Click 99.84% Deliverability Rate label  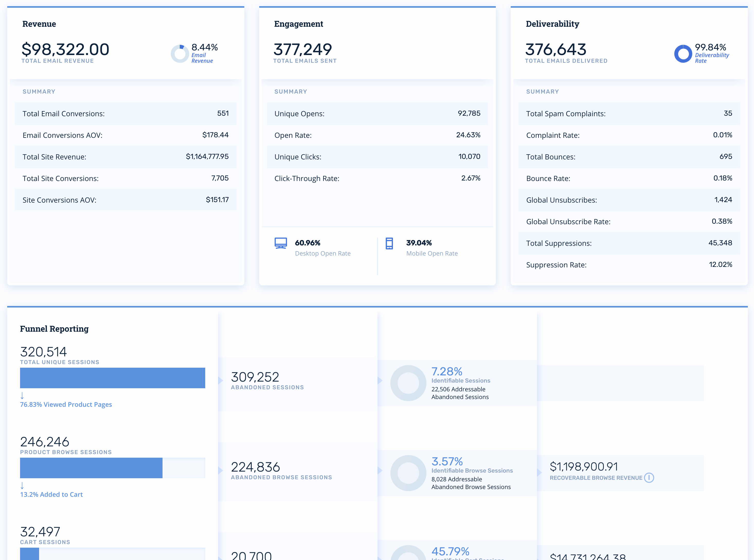[x=712, y=53]
